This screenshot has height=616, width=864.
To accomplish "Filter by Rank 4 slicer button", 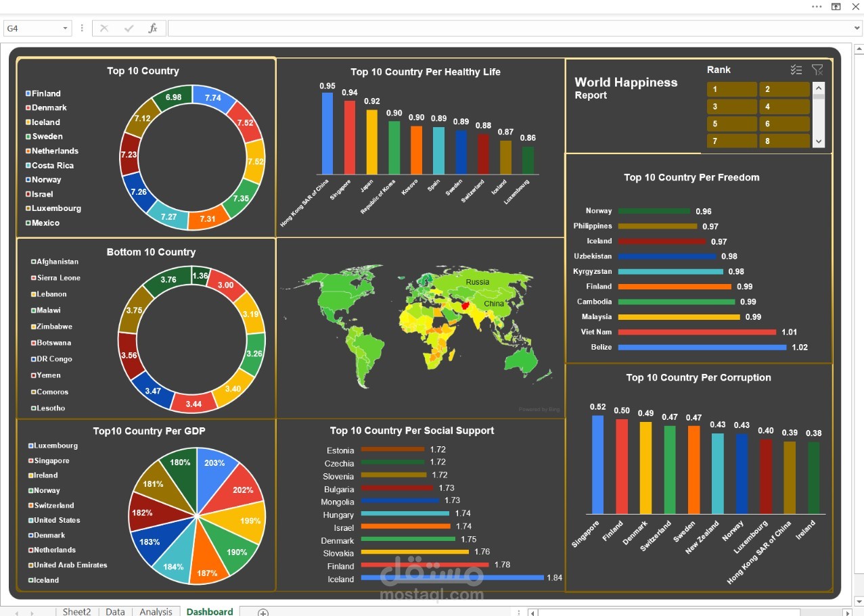I will coord(784,106).
